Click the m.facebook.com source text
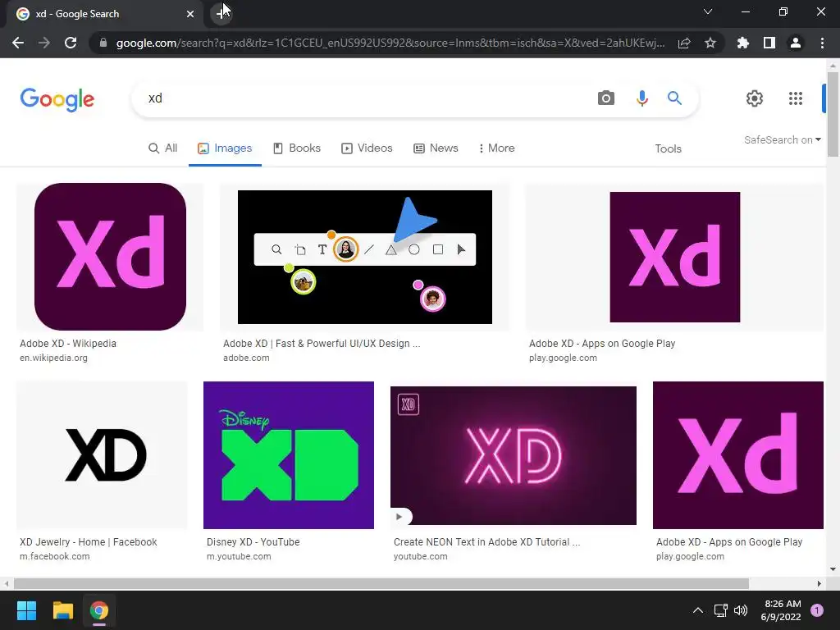 pos(55,557)
